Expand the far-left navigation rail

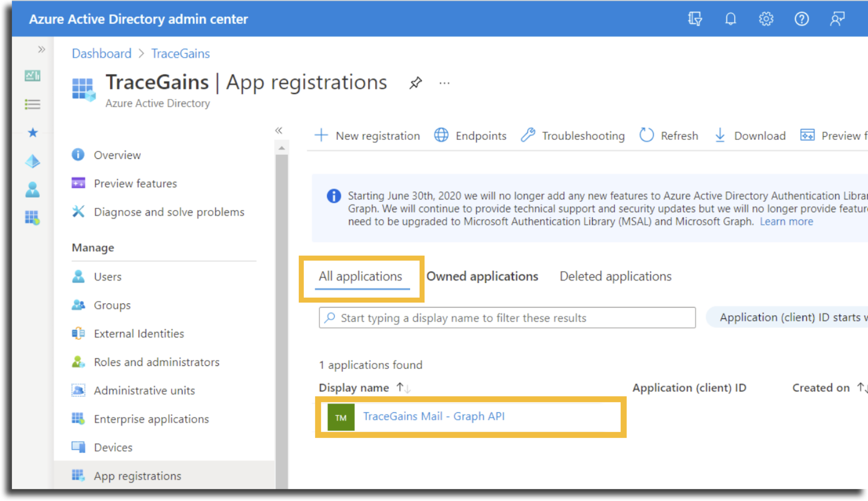click(x=42, y=49)
